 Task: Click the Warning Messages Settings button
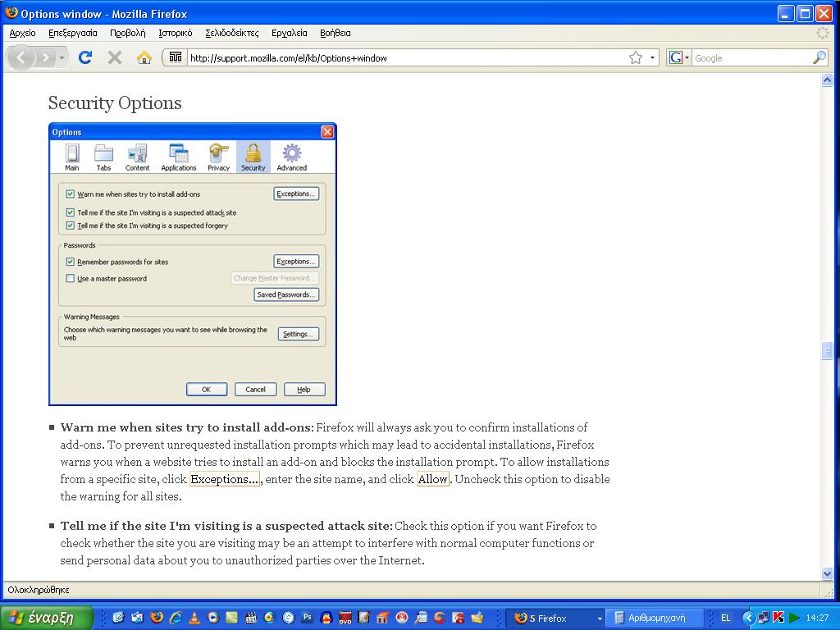pos(299,335)
